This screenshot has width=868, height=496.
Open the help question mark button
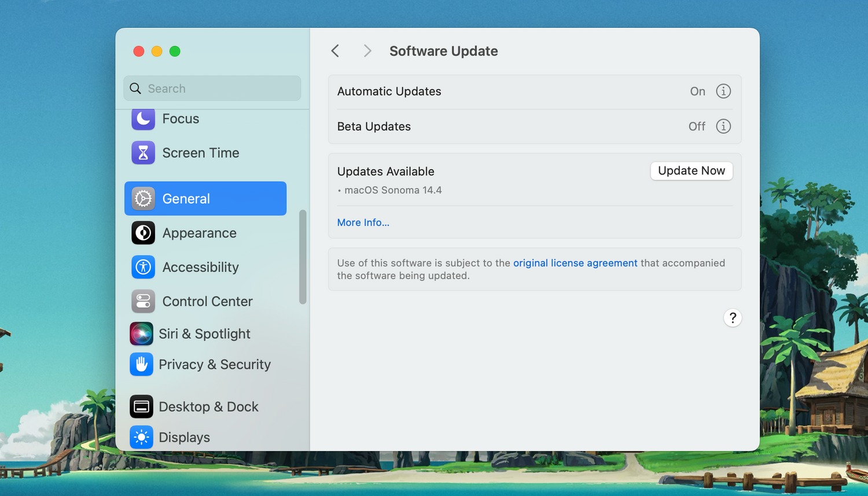pos(733,318)
